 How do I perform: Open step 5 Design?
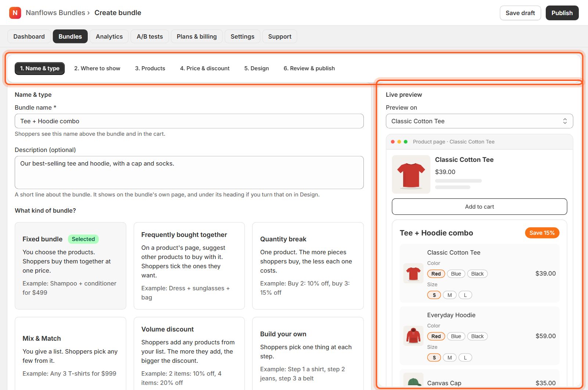click(x=257, y=68)
